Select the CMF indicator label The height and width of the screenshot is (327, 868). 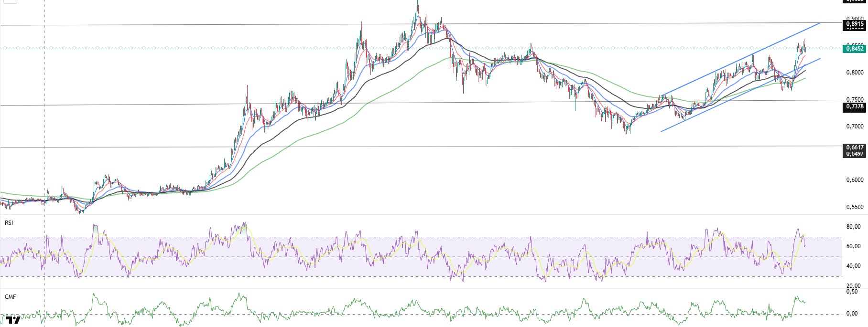pos(10,297)
